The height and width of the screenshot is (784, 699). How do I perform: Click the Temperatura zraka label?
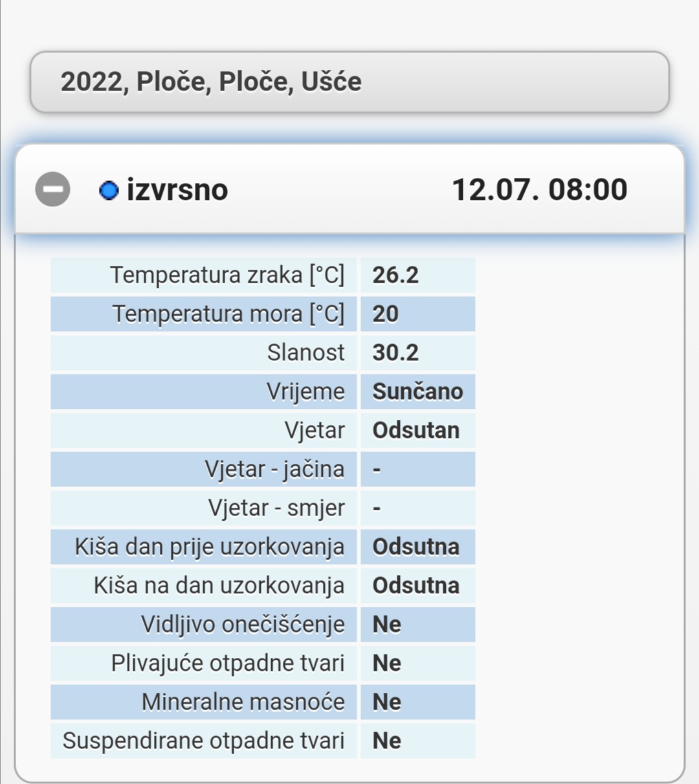click(227, 275)
